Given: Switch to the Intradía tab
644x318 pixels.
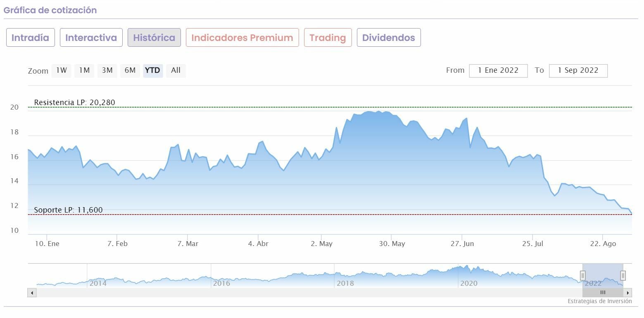Looking at the screenshot, I should [30, 38].
